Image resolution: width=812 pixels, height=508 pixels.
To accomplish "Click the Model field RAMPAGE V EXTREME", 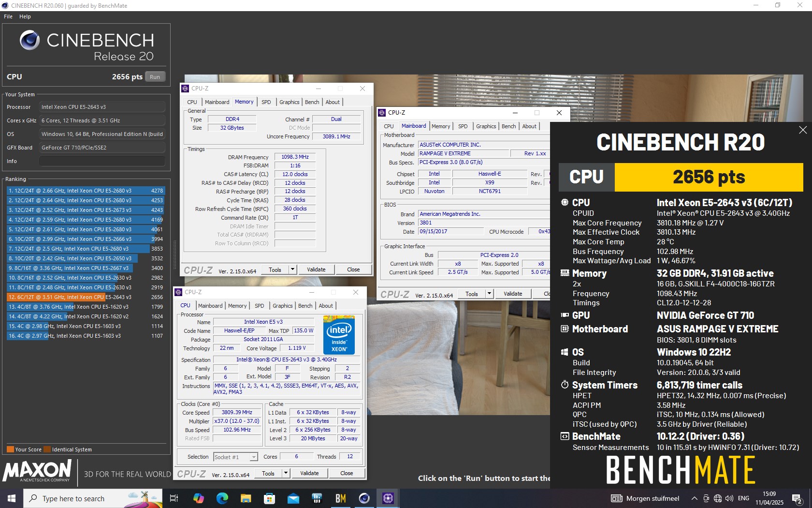I will 464,153.
